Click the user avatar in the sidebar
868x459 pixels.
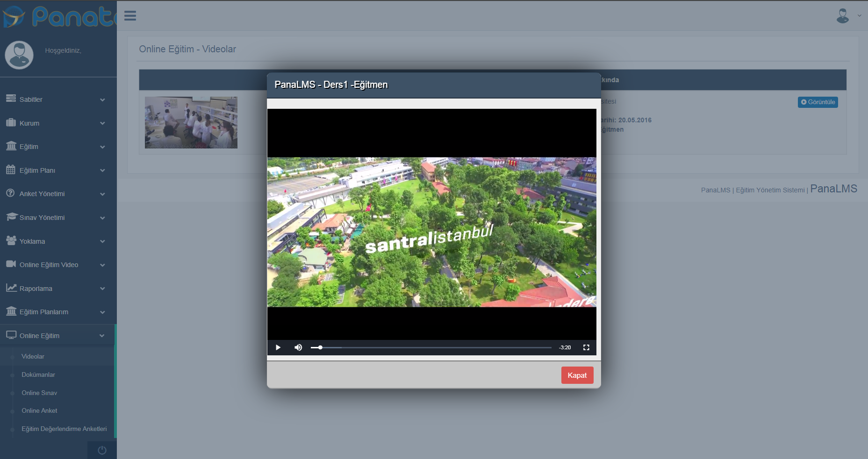point(19,55)
